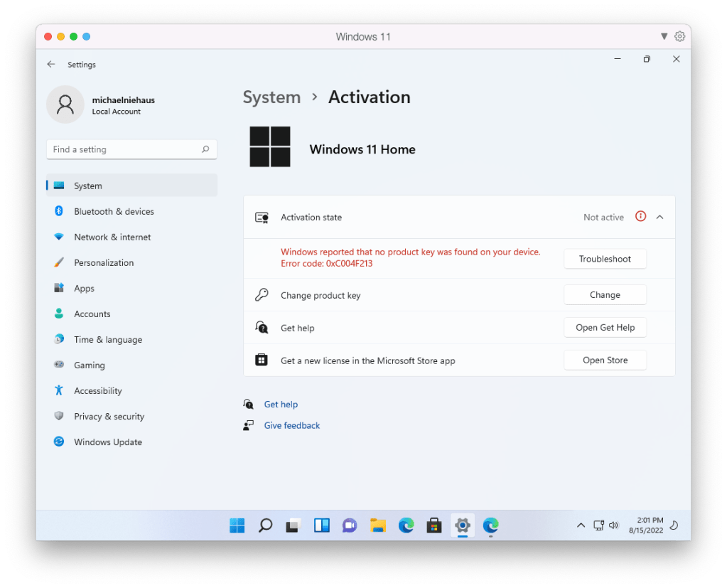
Task: Open the Widgets panel from taskbar
Action: pos(321,525)
